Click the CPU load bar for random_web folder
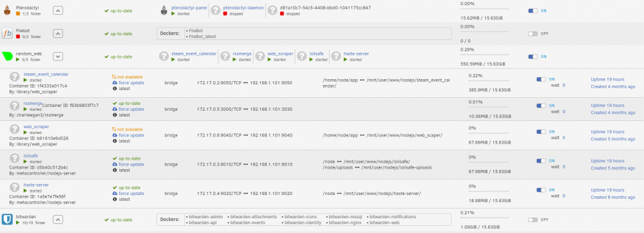 tap(485, 55)
